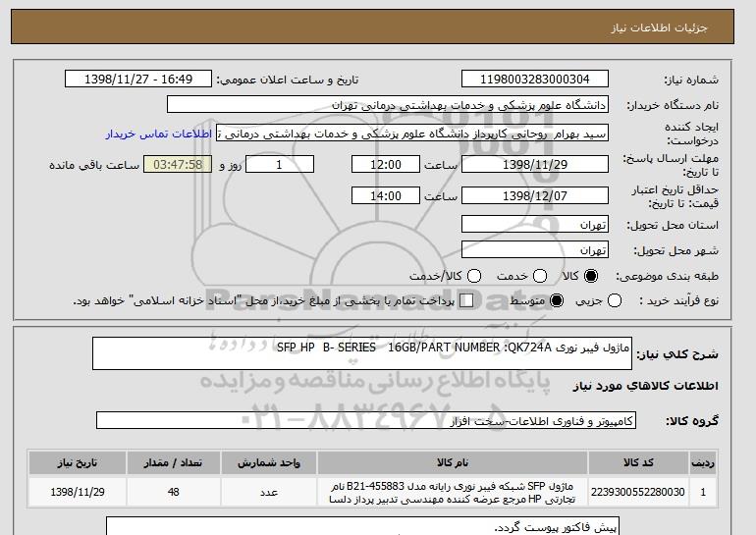Click the اطلاعات کالاهای مورد نیاز heading

pyautogui.click(x=646, y=386)
